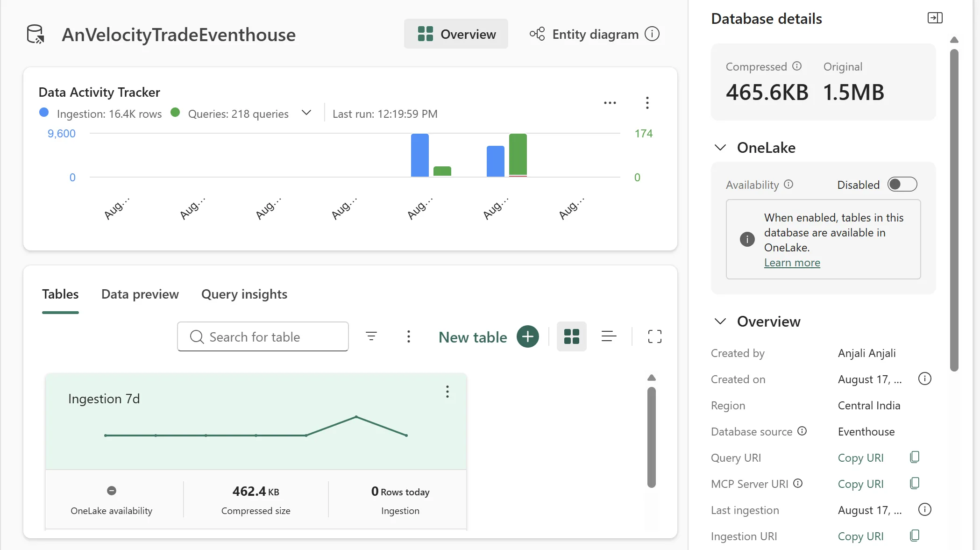This screenshot has height=550, width=980.
Task: Open more options beside table filter
Action: [x=409, y=336]
